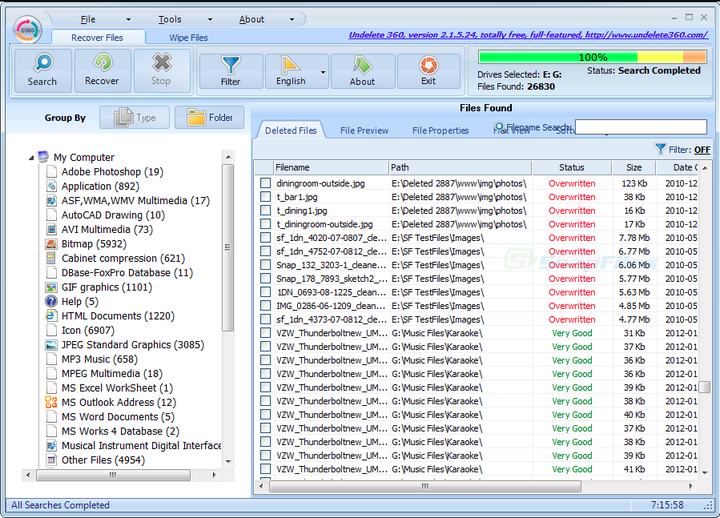The image size is (720, 518).
Task: Click the Help question mark icon
Action: [x=51, y=301]
